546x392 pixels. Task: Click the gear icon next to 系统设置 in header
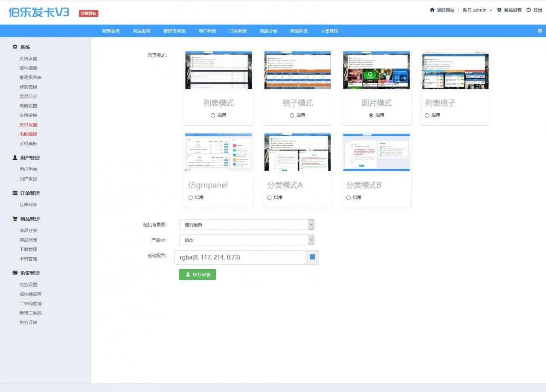499,10
